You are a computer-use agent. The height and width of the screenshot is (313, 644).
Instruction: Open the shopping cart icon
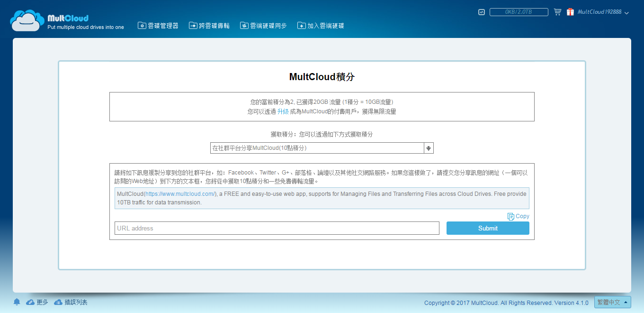pyautogui.click(x=557, y=12)
